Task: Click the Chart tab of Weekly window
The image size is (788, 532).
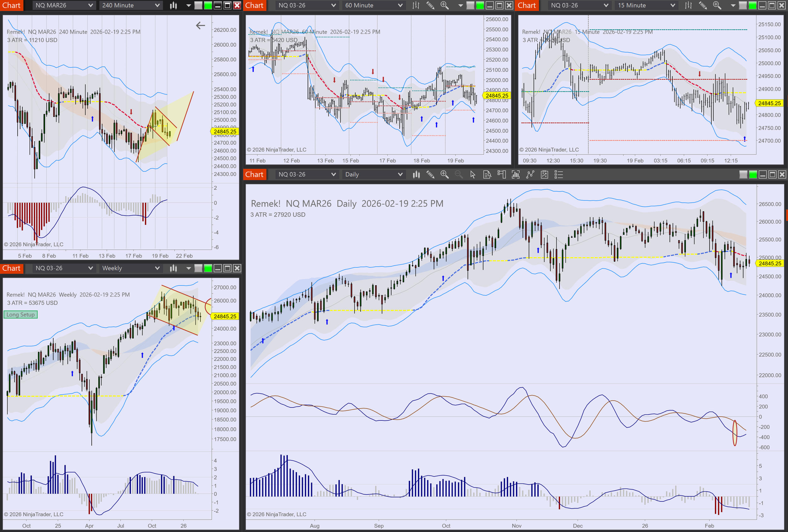Action: click(x=12, y=268)
